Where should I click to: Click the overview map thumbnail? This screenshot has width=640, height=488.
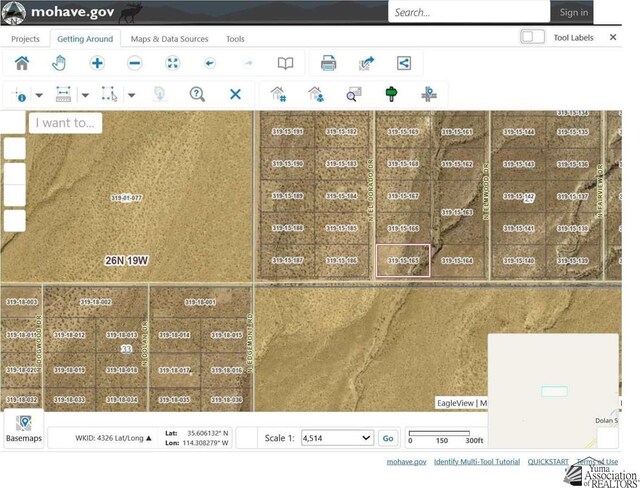pos(553,390)
